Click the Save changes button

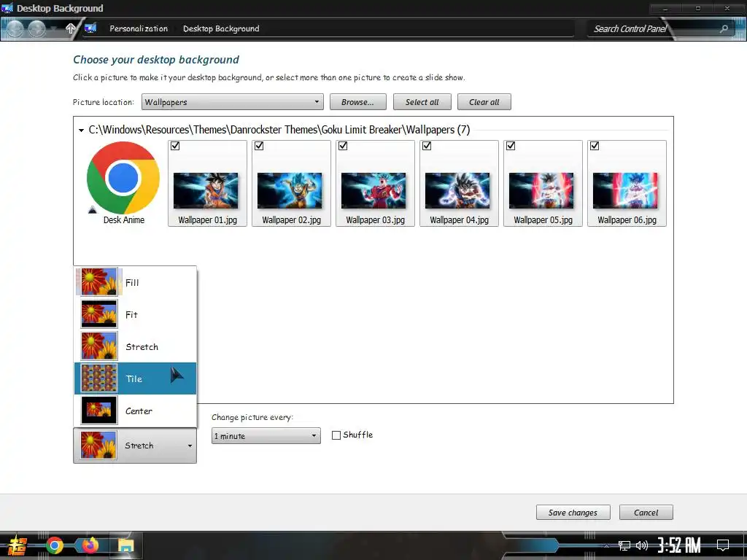573,513
